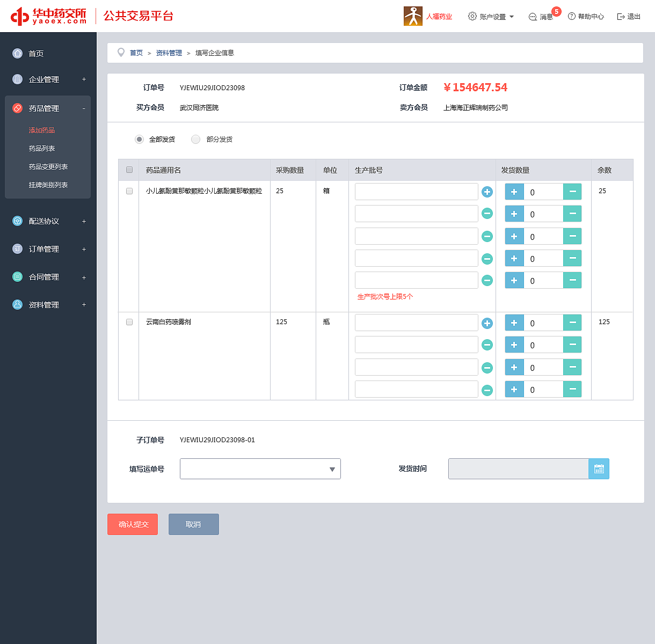Expand the 合同管理 plus sign
This screenshot has height=644, width=655.
84,277
